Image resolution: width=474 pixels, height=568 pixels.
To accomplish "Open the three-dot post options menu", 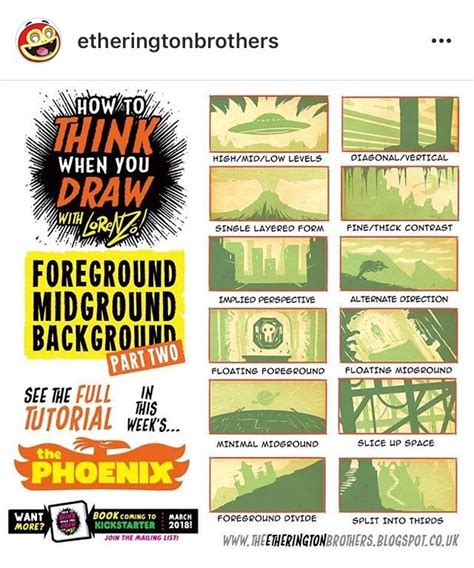I will tap(441, 41).
